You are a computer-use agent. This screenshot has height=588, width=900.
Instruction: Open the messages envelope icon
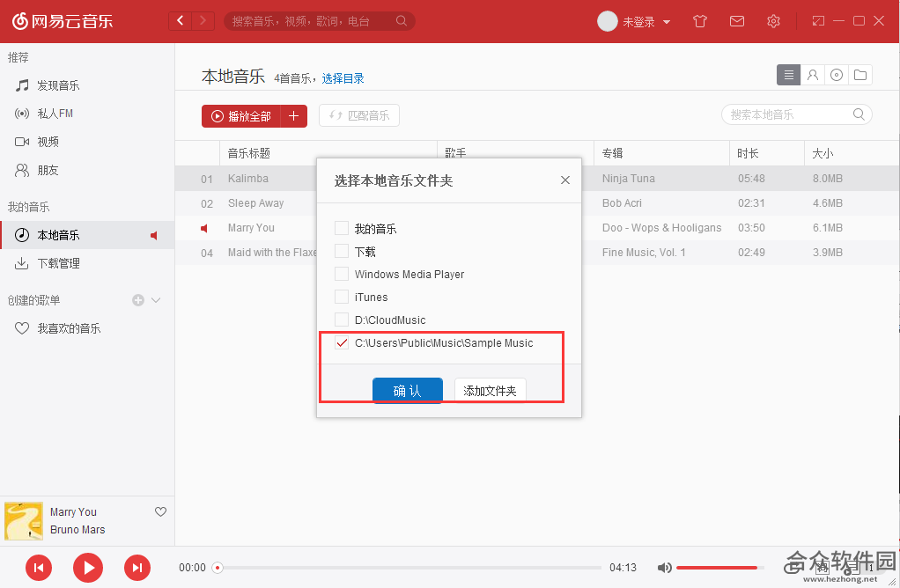736,21
